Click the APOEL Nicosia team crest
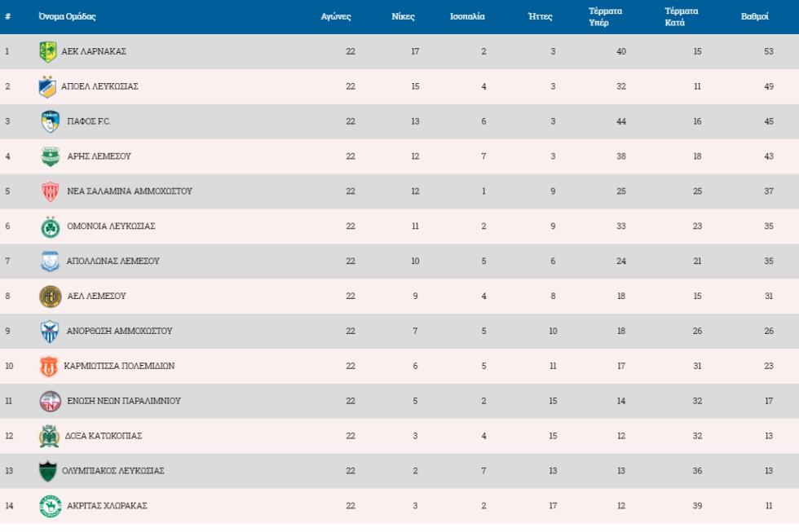The image size is (799, 532). (x=48, y=86)
